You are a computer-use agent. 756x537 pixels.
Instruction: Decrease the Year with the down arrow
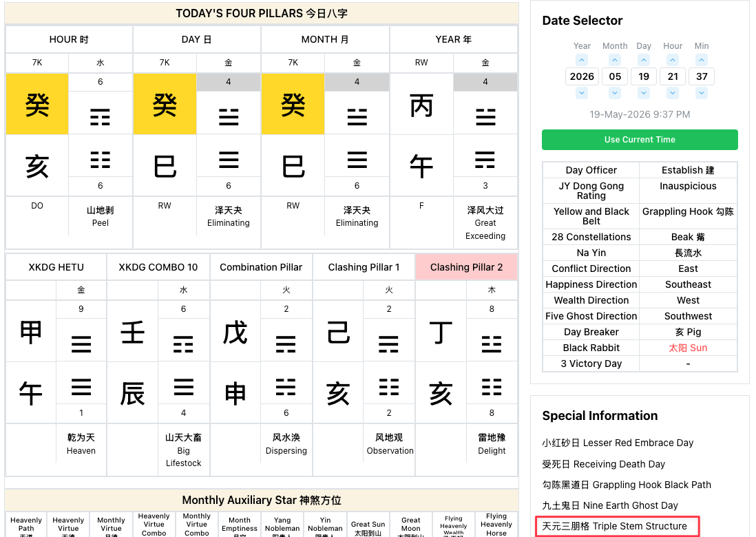(x=582, y=92)
